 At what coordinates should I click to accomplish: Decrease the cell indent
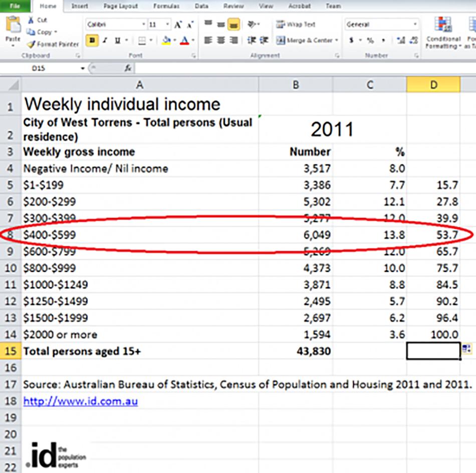pyautogui.click(x=252, y=40)
